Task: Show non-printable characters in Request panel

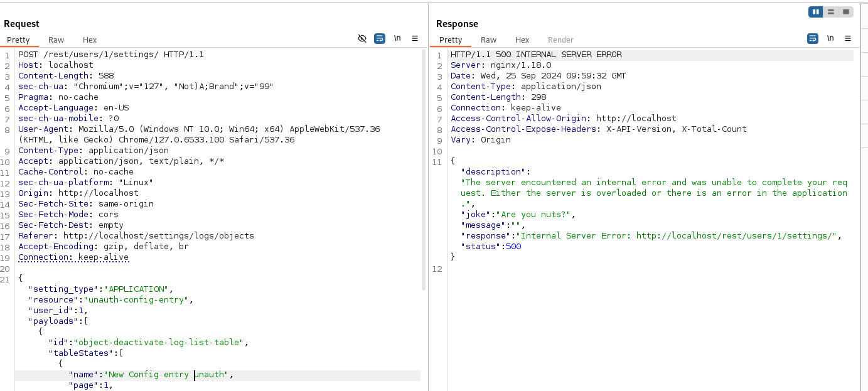Action: pos(397,38)
